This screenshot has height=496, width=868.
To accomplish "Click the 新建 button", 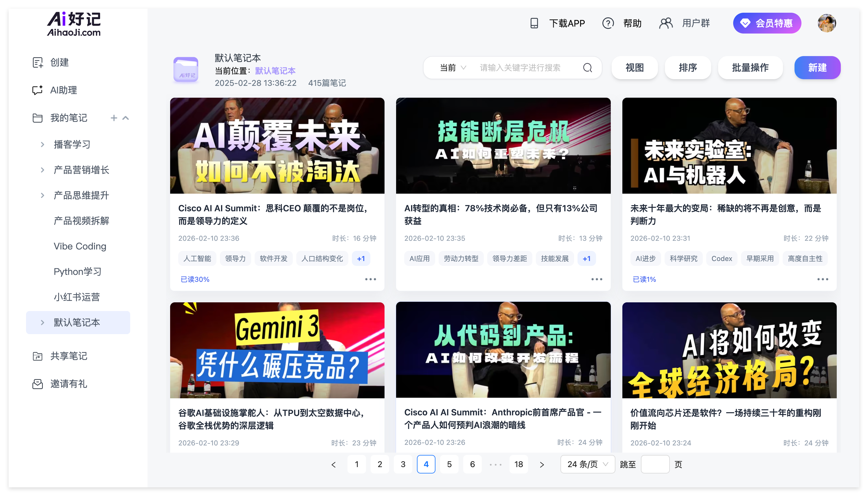I will tap(817, 67).
